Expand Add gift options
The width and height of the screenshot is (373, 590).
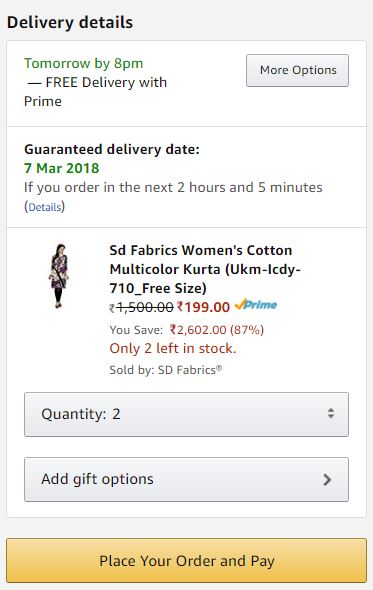pyautogui.click(x=186, y=479)
